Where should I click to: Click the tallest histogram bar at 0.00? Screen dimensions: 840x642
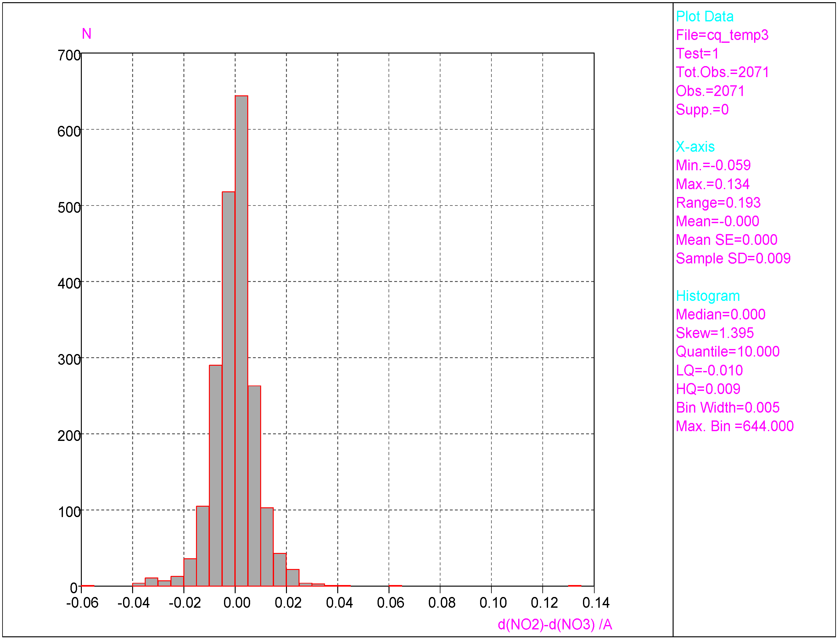tap(241, 340)
